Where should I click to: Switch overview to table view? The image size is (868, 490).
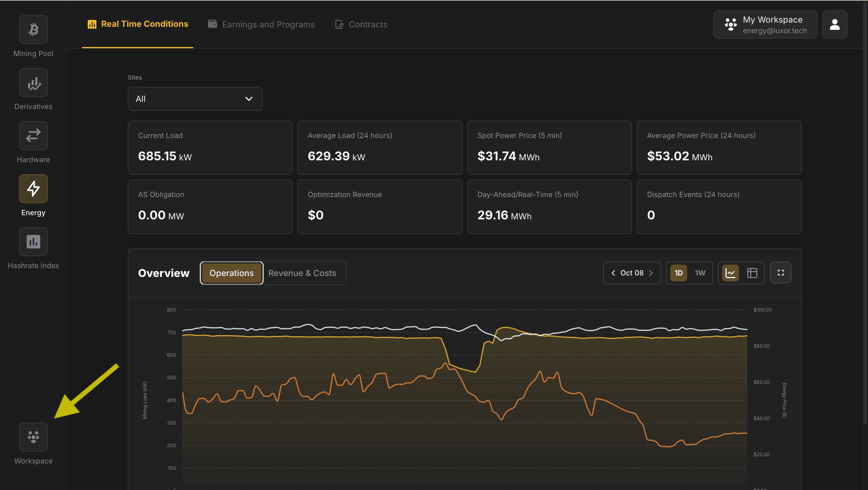(752, 273)
